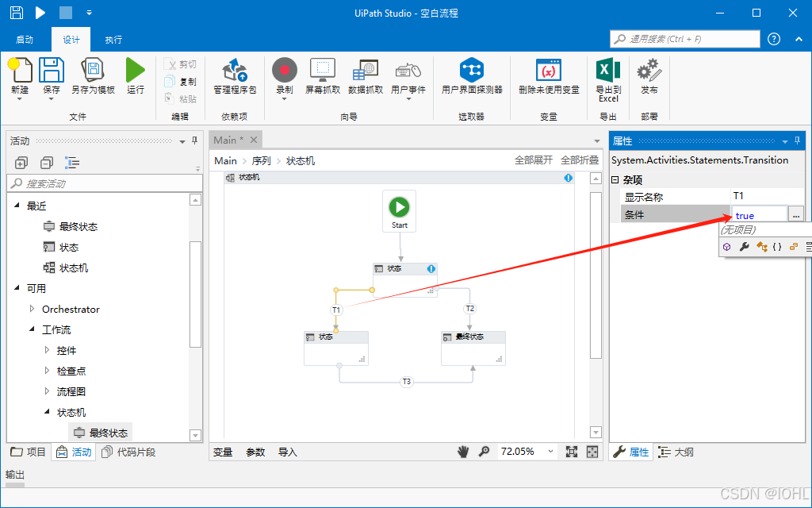Click the 通用搜索 search box

(685, 39)
